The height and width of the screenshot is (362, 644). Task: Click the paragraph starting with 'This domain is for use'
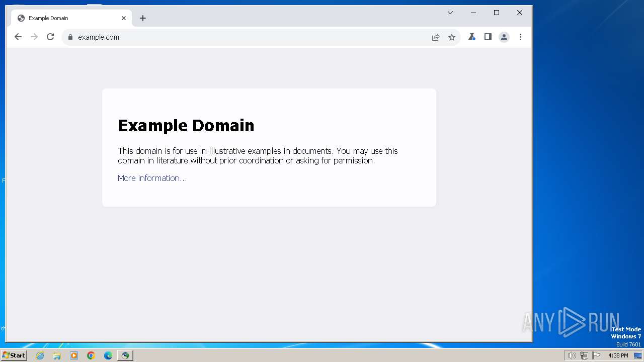click(x=258, y=156)
